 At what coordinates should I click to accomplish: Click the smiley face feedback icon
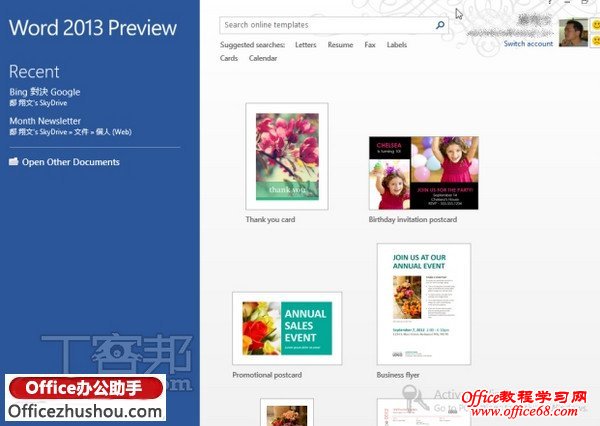[595, 25]
